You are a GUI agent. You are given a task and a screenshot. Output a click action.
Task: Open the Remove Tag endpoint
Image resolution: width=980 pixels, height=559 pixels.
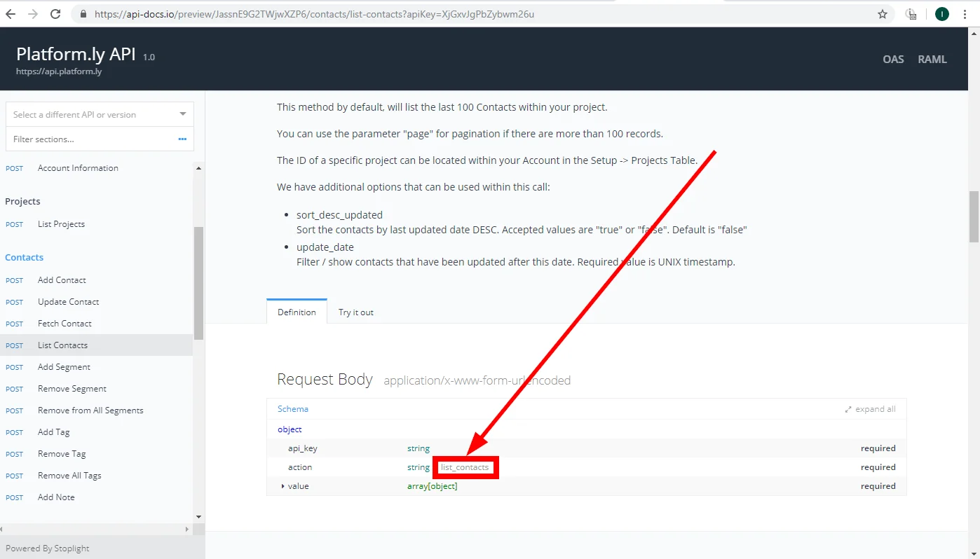click(62, 454)
